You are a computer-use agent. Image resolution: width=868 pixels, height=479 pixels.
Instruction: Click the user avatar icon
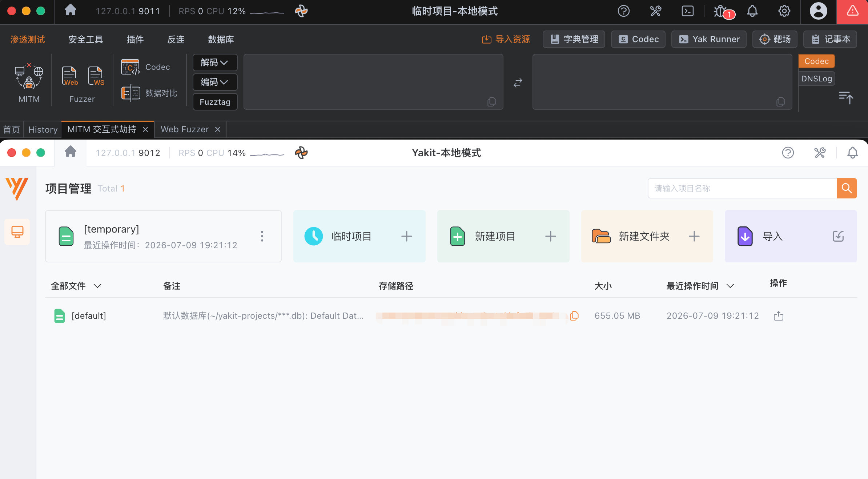pos(819,11)
